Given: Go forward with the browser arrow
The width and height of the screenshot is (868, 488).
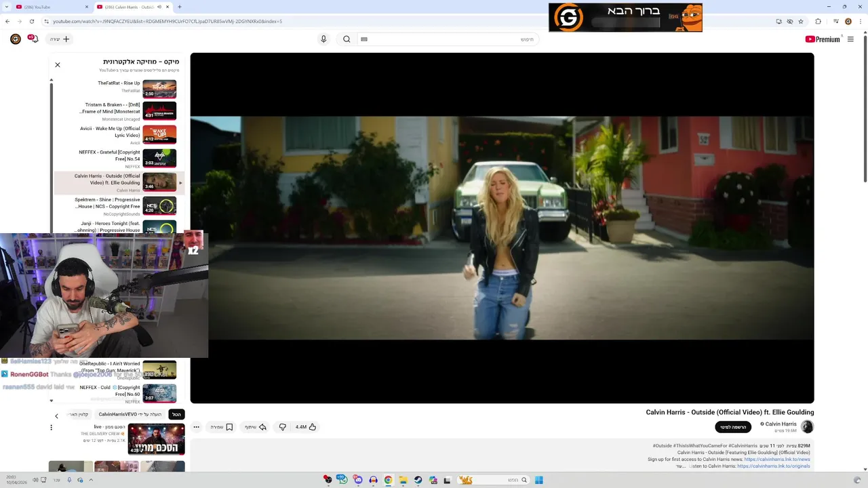Looking at the screenshot, I should click(x=19, y=21).
